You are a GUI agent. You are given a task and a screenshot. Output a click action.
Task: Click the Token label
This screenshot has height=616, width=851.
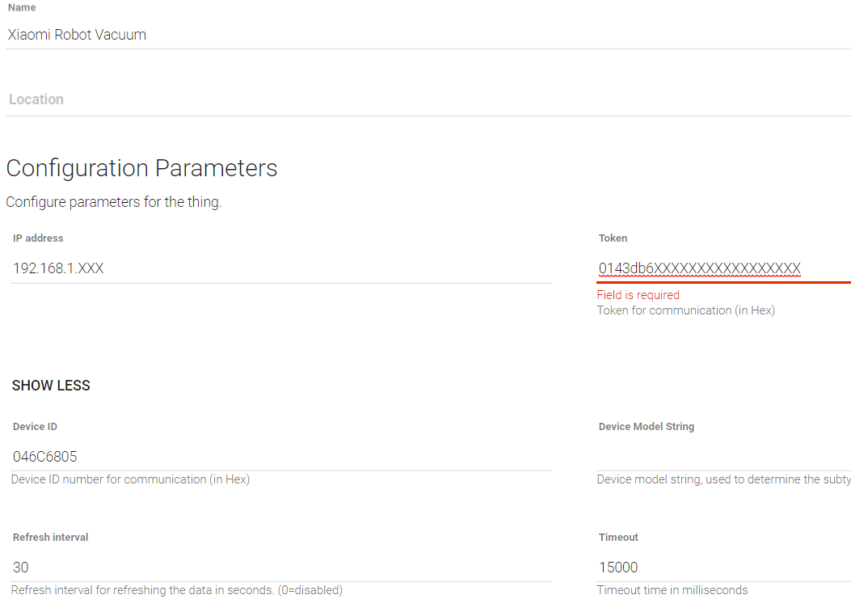click(613, 238)
